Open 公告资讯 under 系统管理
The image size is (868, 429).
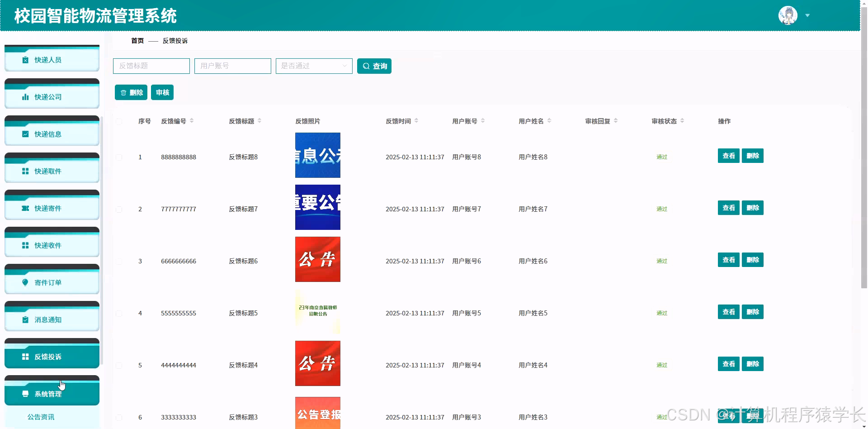[x=42, y=417]
